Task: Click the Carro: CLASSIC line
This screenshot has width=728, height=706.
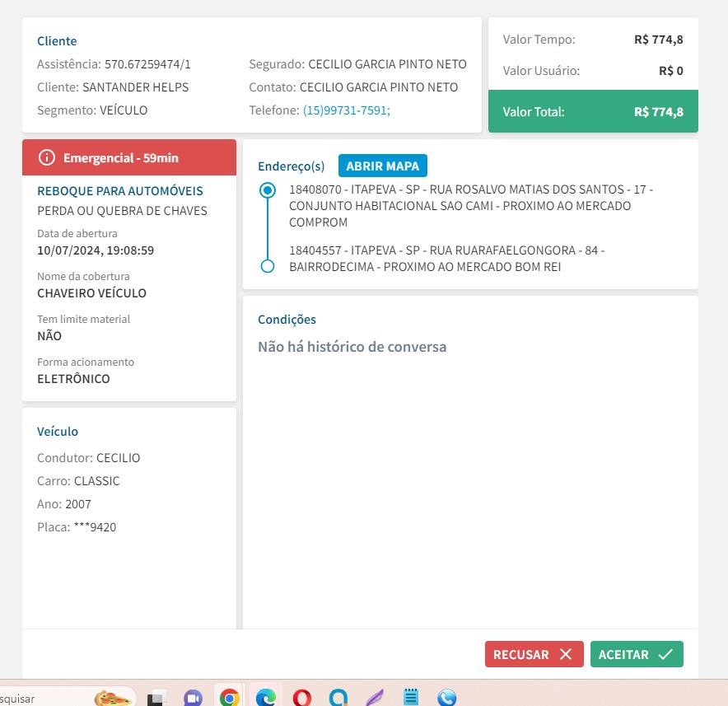Action: pos(78,481)
